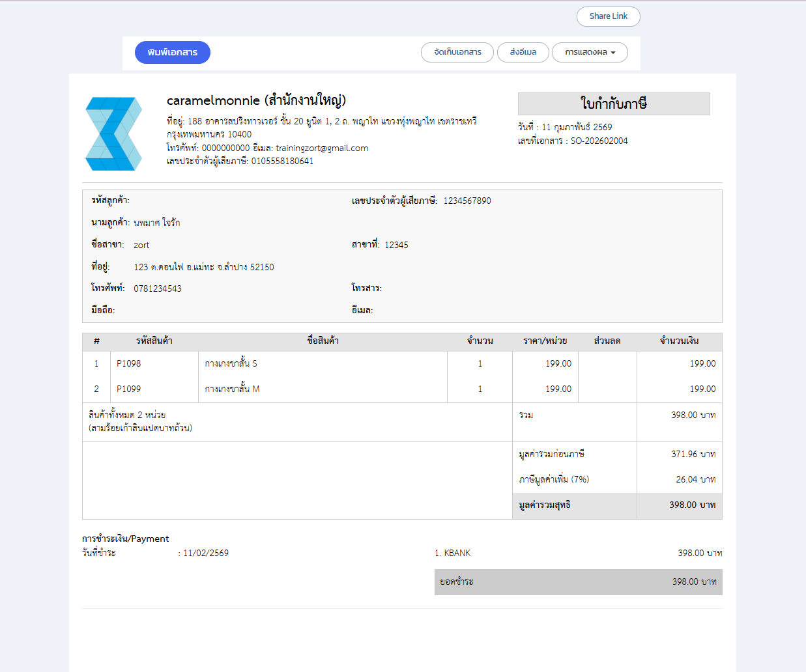Select the กางเกงขาสั้น S product name
806x672 pixels.
(231, 363)
